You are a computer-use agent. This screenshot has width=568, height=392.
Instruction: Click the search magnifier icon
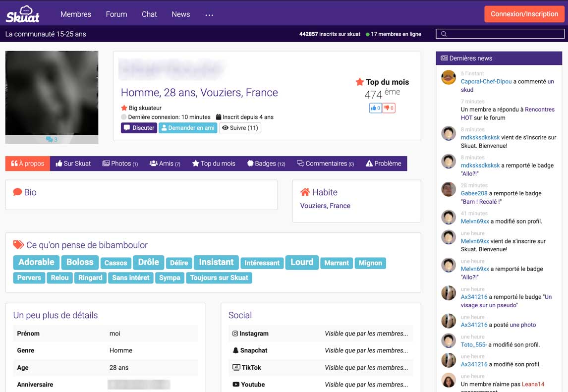444,34
